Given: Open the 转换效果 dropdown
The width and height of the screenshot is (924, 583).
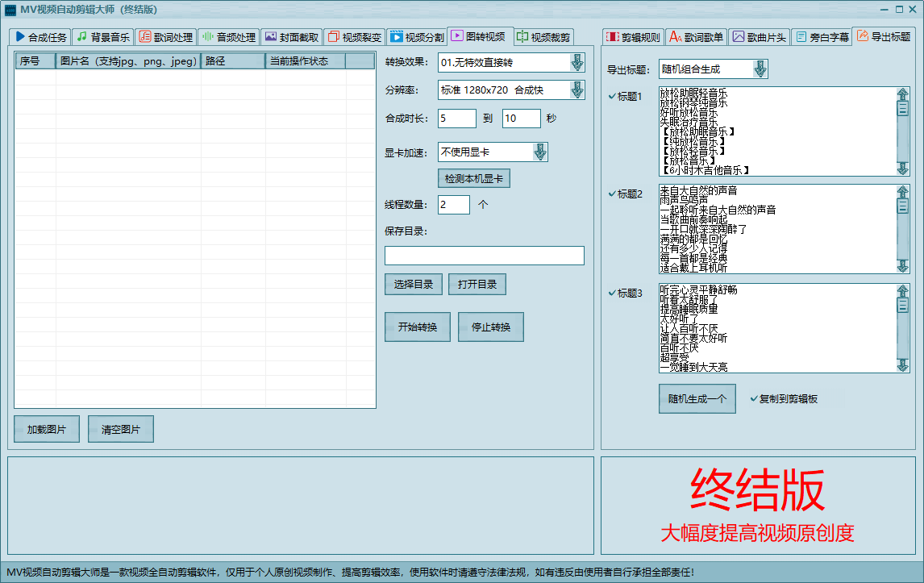Looking at the screenshot, I should [577, 62].
